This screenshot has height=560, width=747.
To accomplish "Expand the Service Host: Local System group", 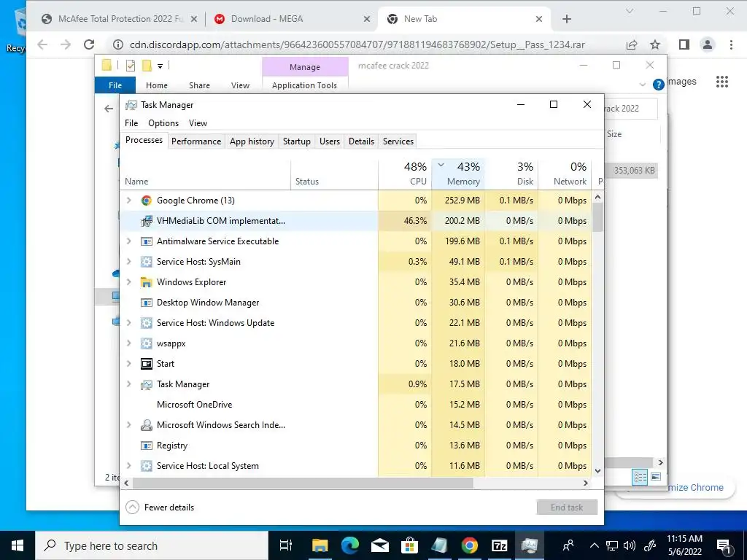I will pos(128,466).
